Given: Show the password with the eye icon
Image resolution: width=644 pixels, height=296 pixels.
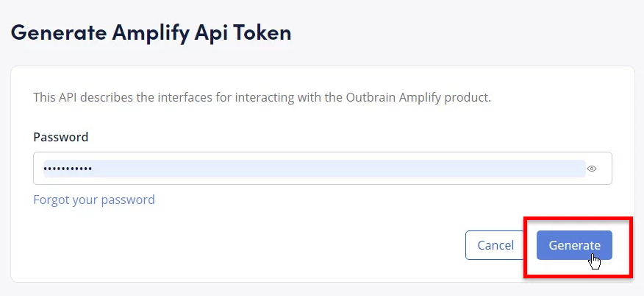Looking at the screenshot, I should tap(592, 169).
